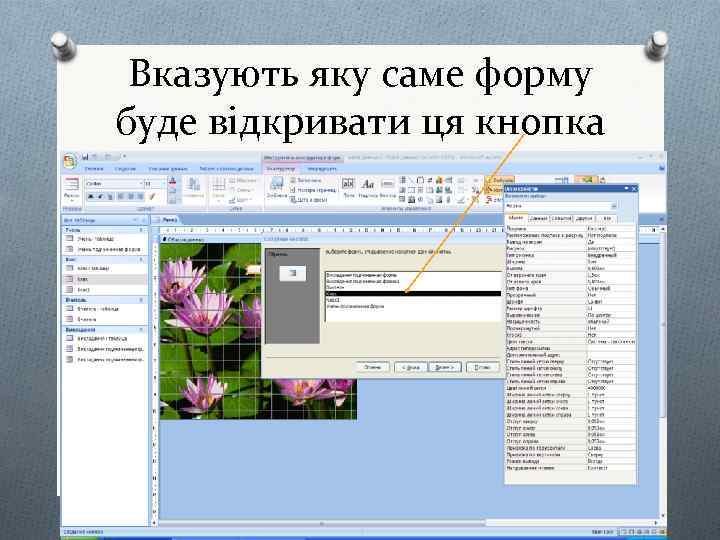Click the highlighted property sheet ribbon button

coord(586,180)
